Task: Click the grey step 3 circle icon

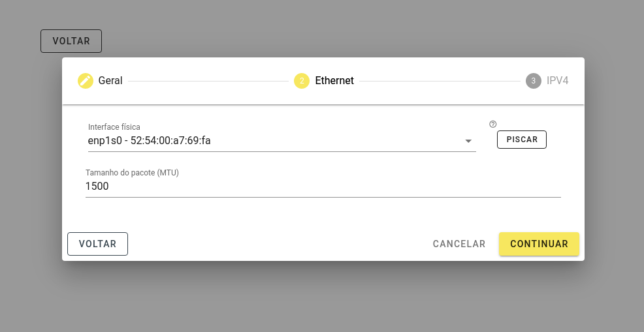Action: [x=534, y=81]
